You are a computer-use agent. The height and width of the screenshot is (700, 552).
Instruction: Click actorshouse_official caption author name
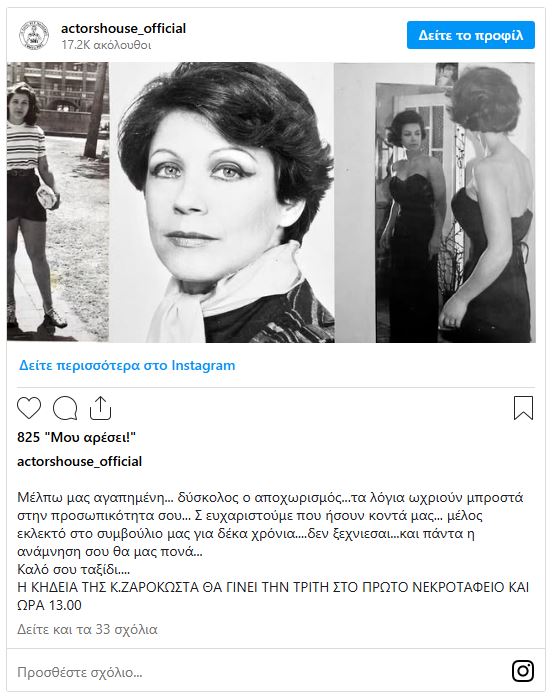79,461
